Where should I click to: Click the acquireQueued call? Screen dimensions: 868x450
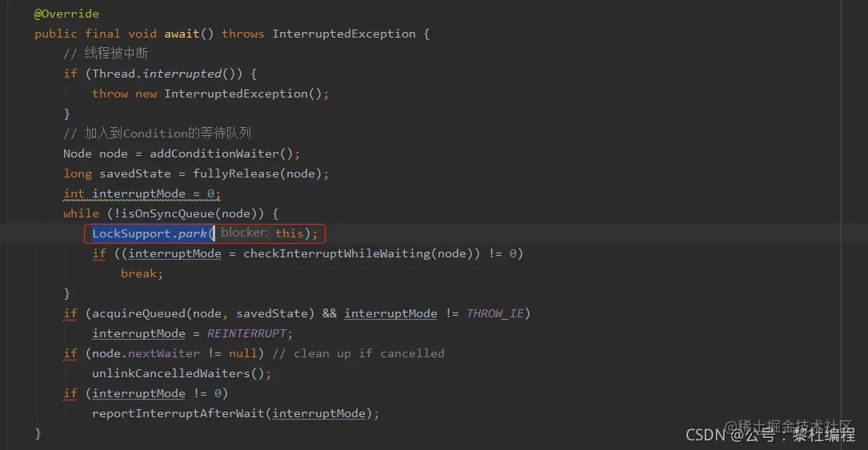click(x=139, y=313)
